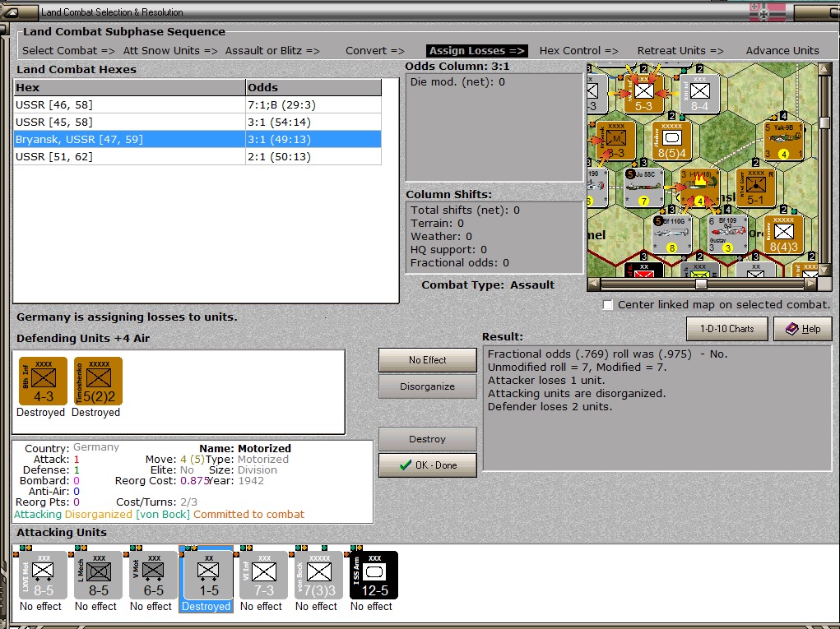Click the highlighted Assign Losses step
The width and height of the screenshot is (840, 629).
click(477, 51)
